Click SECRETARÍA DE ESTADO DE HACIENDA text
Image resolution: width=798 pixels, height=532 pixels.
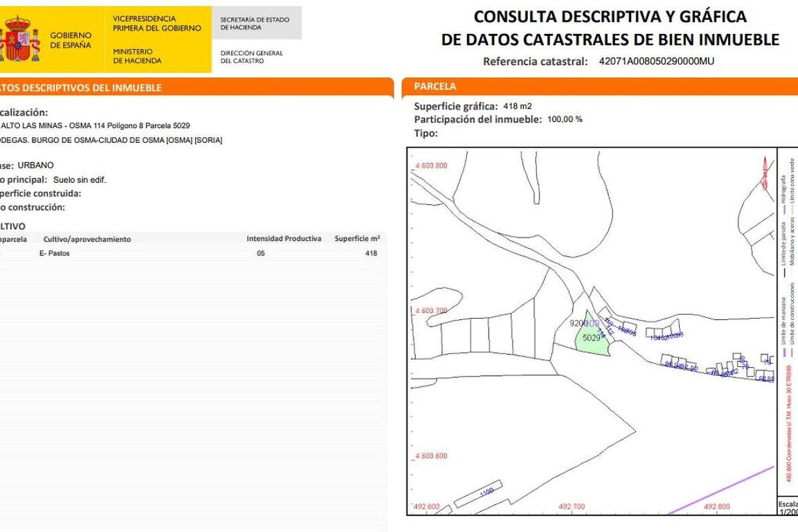click(x=255, y=23)
